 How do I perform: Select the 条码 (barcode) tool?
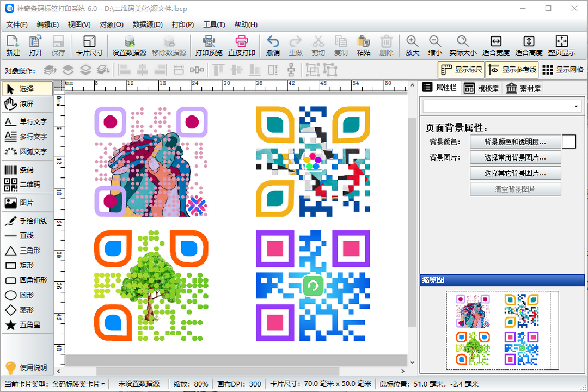click(x=27, y=170)
